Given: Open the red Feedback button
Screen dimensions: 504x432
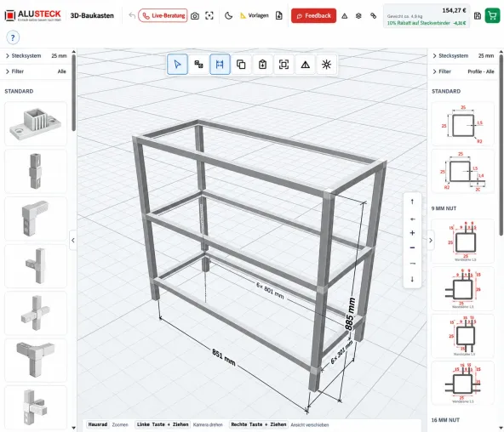Looking at the screenshot, I should click(x=313, y=15).
